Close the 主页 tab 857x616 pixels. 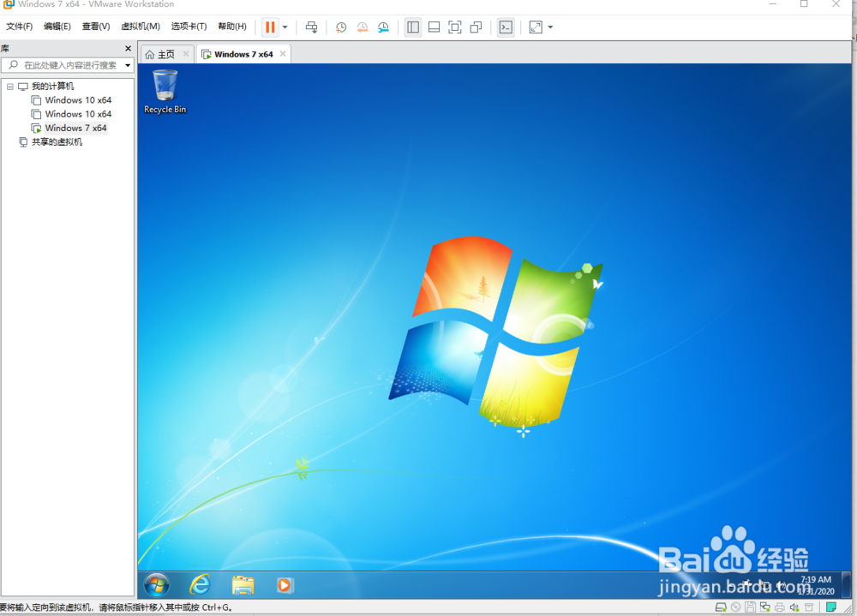point(186,54)
